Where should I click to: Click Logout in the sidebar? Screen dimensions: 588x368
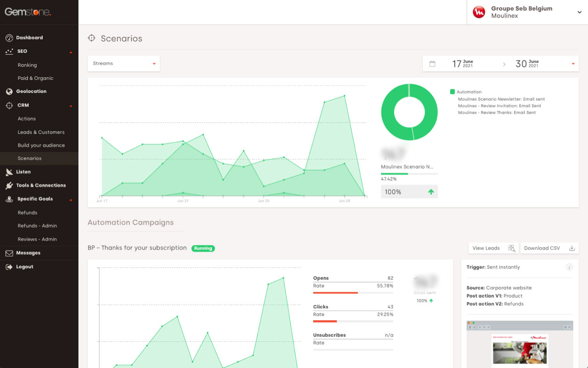(25, 267)
